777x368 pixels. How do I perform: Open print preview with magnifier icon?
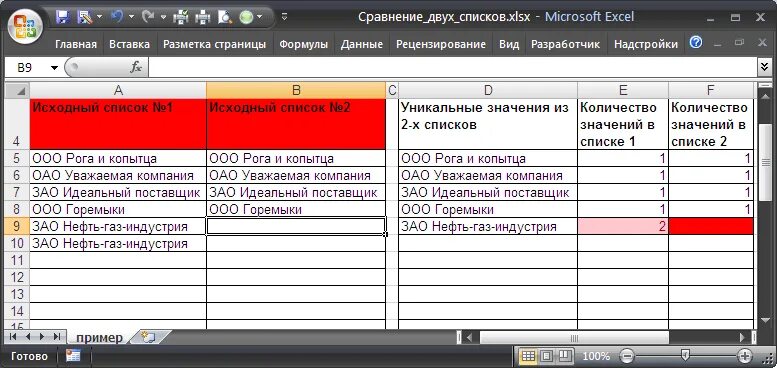(224, 17)
